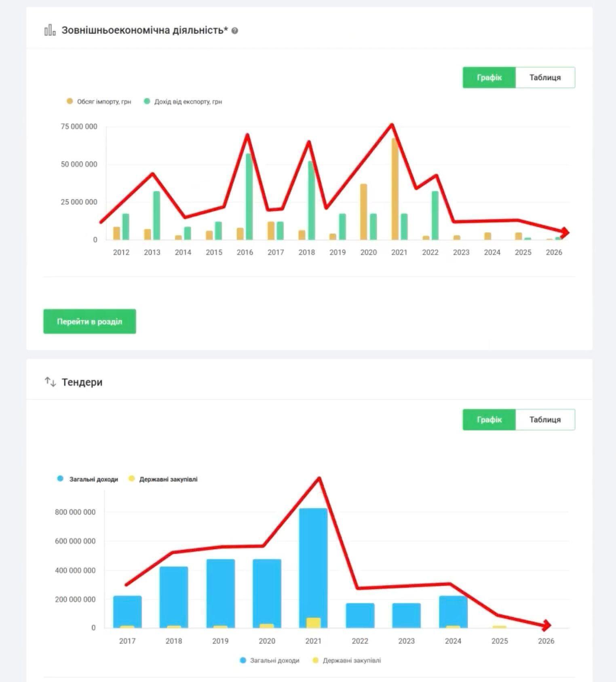Toggle Обсяг імпорту, грн legend series

click(x=99, y=102)
